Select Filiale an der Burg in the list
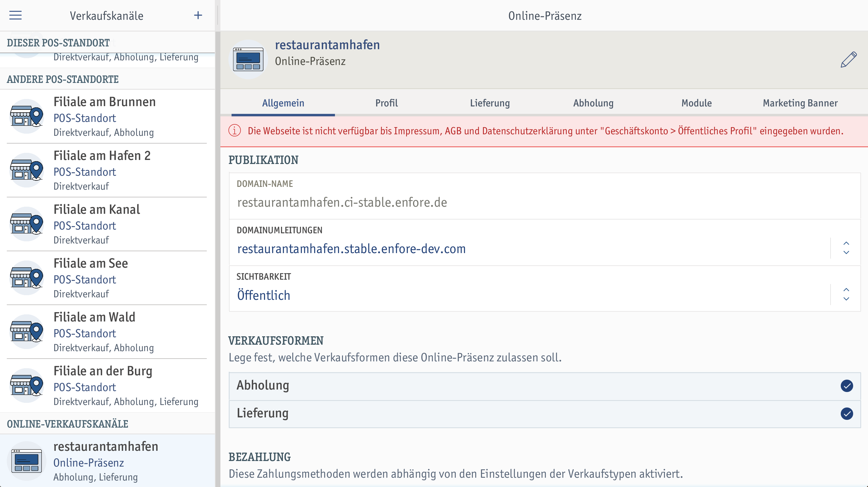This screenshot has height=487, width=868. pyautogui.click(x=107, y=386)
